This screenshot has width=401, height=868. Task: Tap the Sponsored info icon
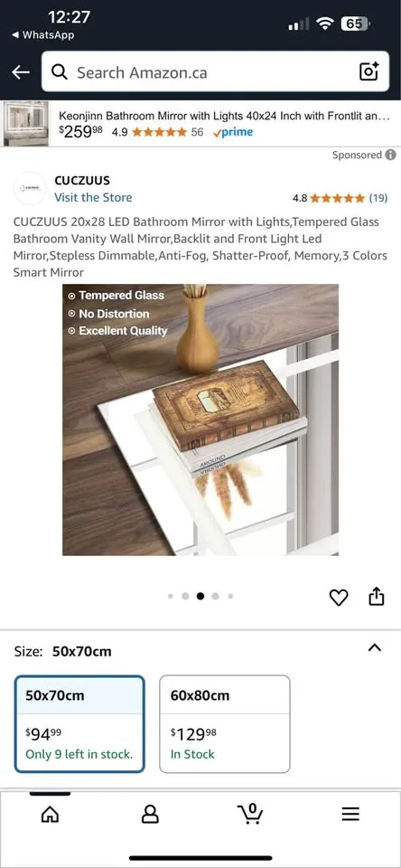(x=390, y=155)
